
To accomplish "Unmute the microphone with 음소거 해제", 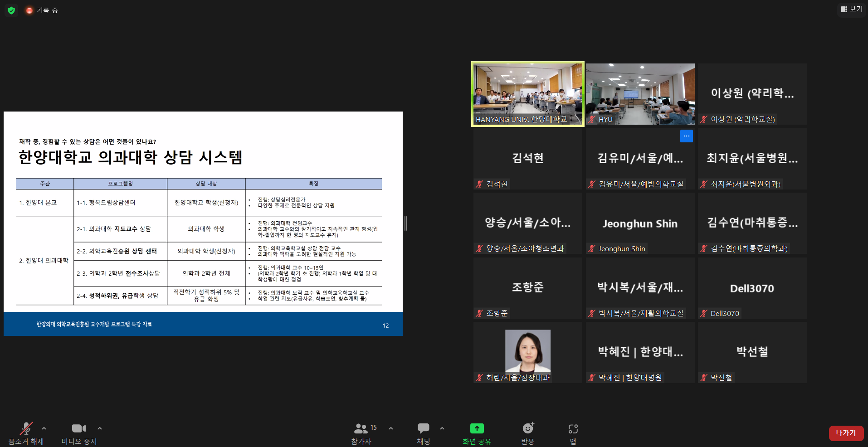I will pyautogui.click(x=26, y=428).
